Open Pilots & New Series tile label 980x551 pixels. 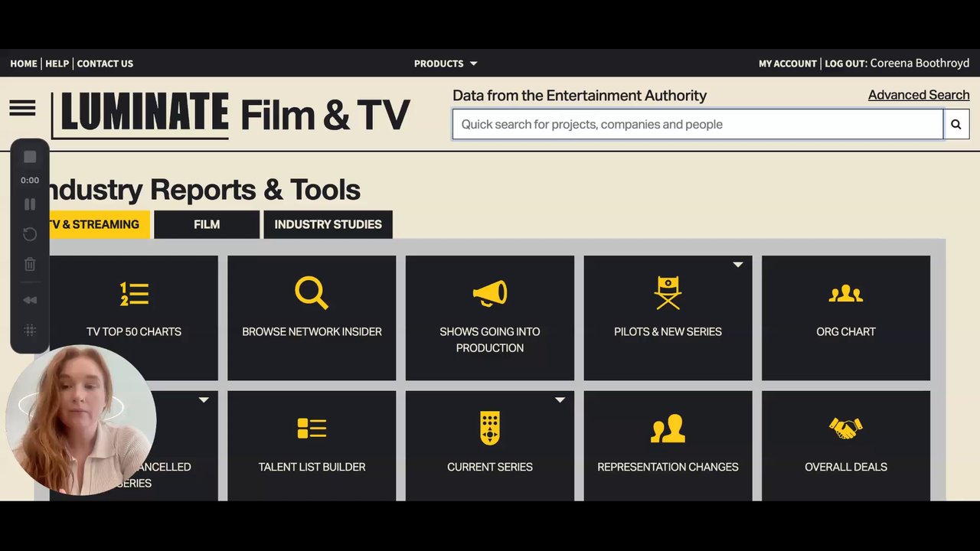tap(668, 331)
